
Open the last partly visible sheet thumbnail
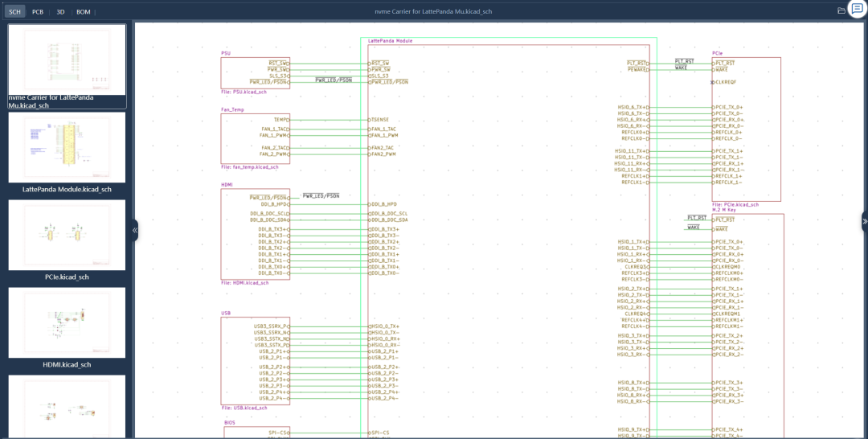point(67,407)
